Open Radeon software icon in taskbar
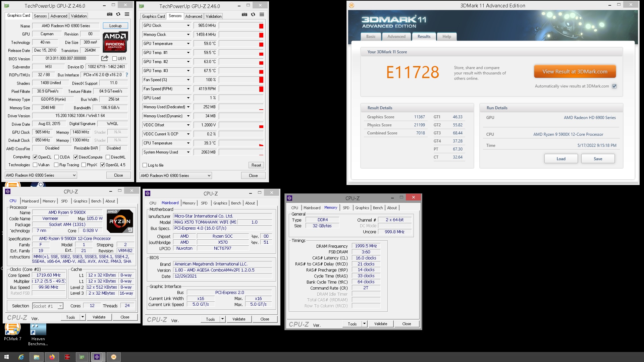The height and width of the screenshot is (362, 644). pos(67,357)
